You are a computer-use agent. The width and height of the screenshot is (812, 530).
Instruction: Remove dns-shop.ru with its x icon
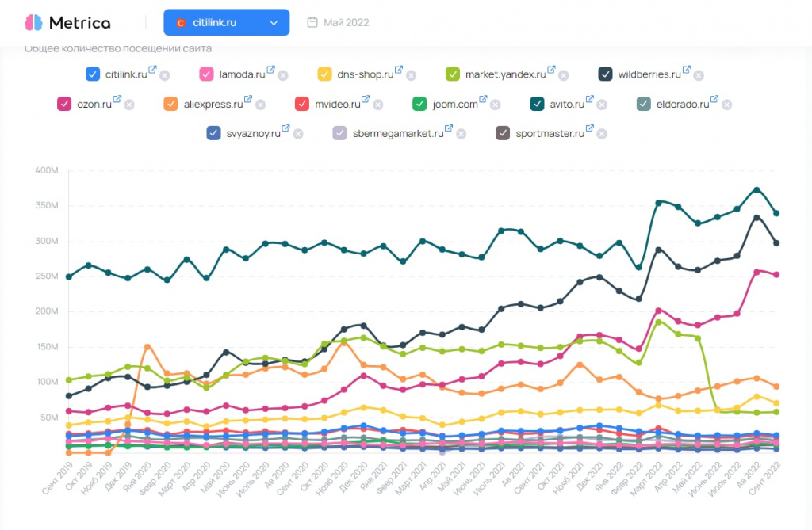point(411,76)
